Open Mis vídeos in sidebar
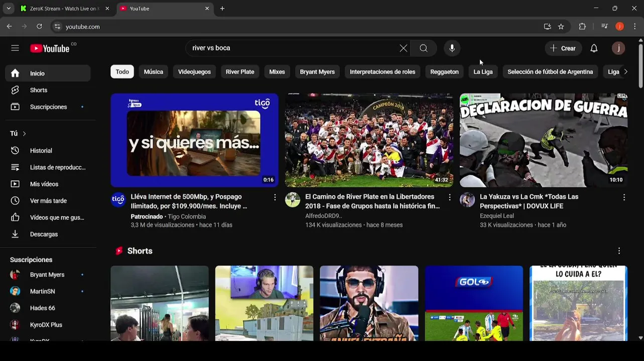The width and height of the screenshot is (644, 361). click(48, 184)
